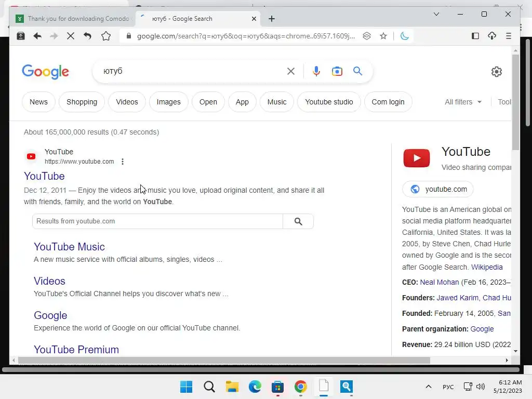This screenshot has width=532, height=399.
Task: Start voice search with microphone icon
Action: [x=316, y=71]
